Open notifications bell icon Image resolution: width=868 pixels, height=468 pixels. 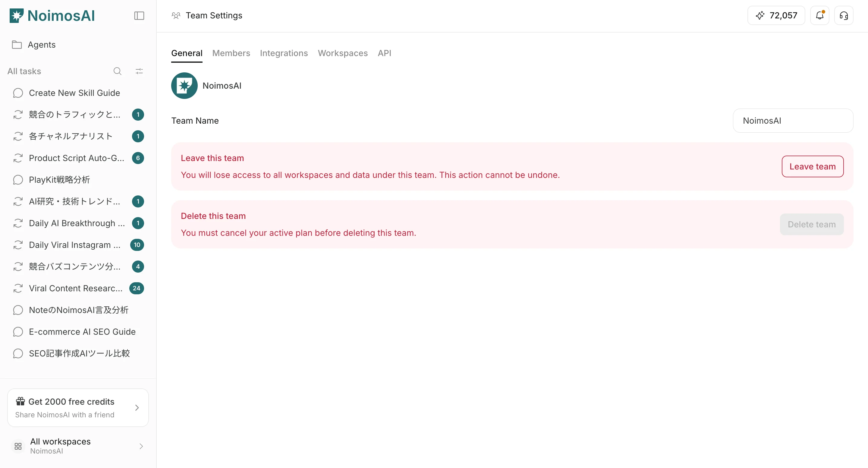pos(819,15)
